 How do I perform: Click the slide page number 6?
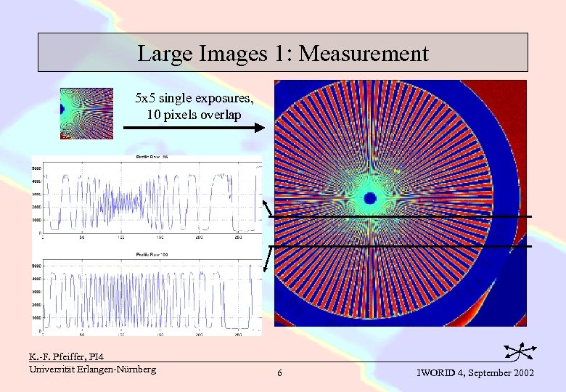[280, 373]
